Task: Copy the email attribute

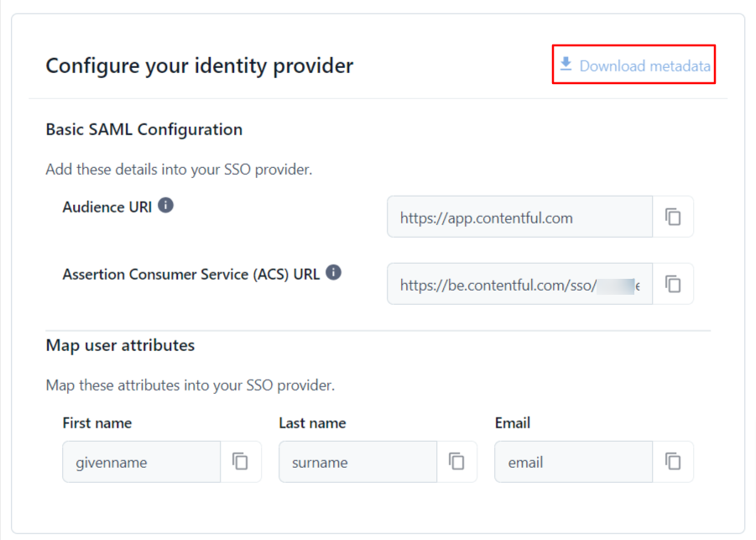Action: coord(673,462)
